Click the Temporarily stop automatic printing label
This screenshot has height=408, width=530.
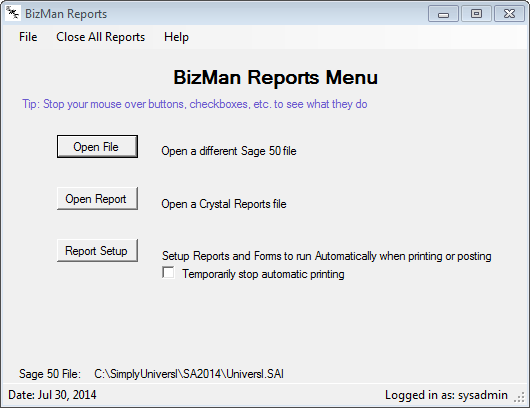263,274
